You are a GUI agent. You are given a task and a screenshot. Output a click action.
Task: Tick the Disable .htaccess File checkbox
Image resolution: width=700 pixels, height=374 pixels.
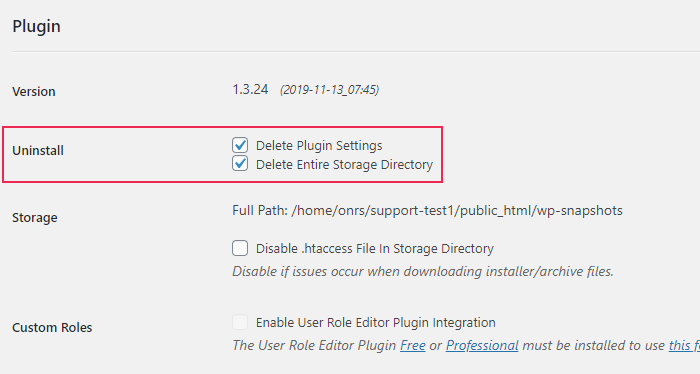[x=240, y=248]
